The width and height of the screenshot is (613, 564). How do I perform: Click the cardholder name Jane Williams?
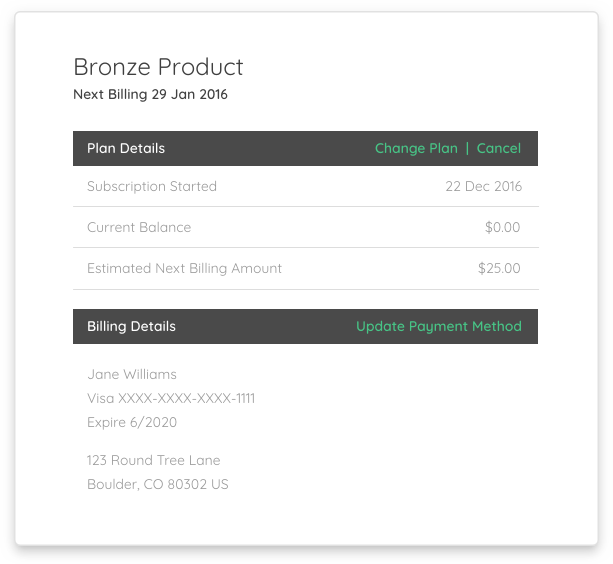(x=132, y=375)
